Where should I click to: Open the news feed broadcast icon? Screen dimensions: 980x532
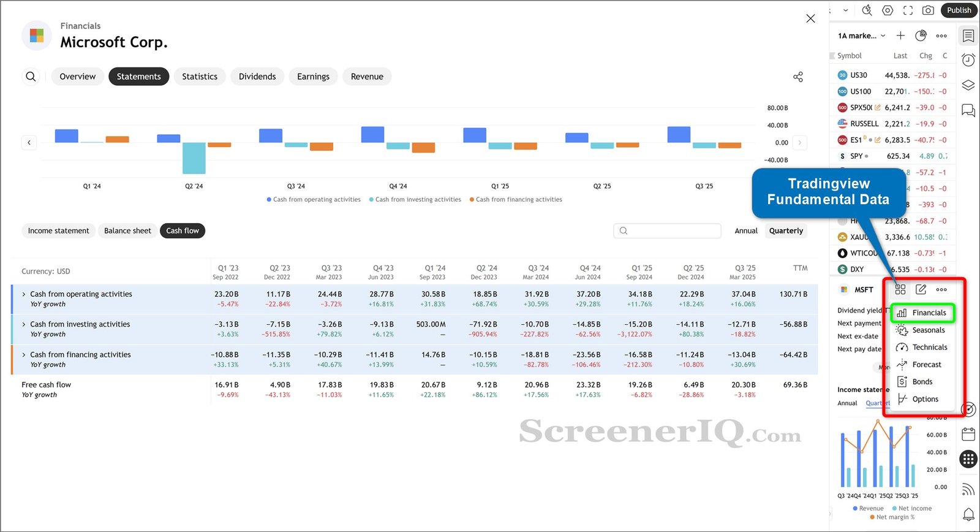[x=968, y=489]
